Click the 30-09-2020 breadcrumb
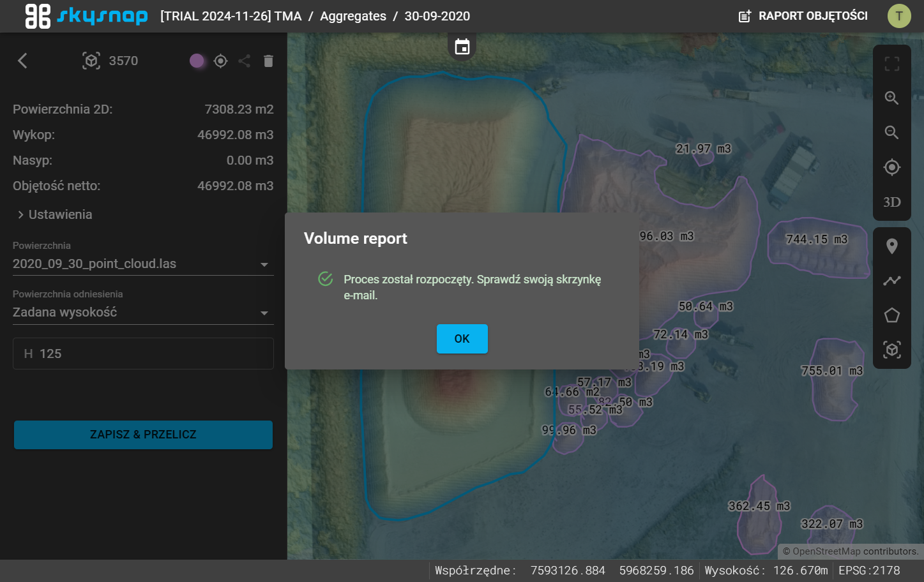 [437, 16]
